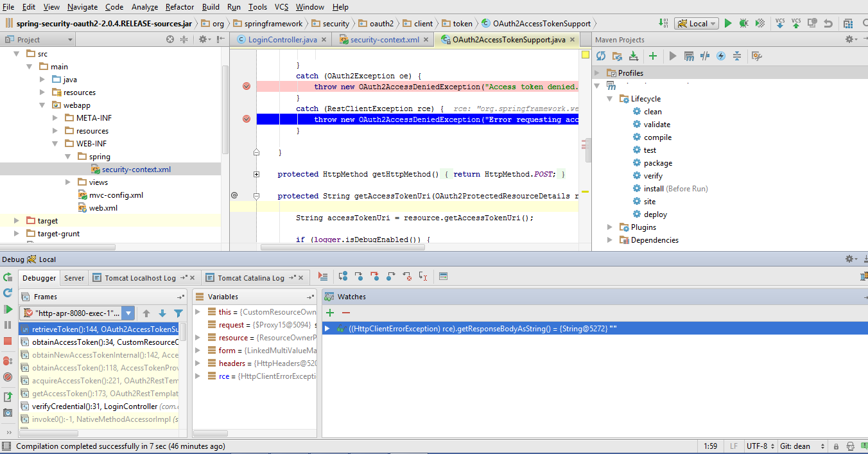Screen dimensions: 868x454
Task: Expand the Plugins node in Maven Projects
Action: click(610, 227)
